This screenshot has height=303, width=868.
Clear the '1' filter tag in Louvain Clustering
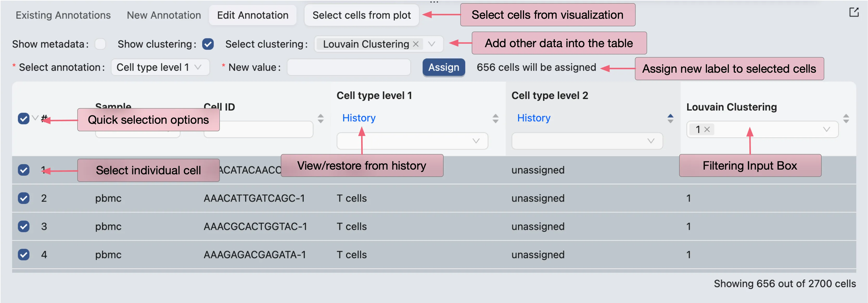click(x=707, y=129)
